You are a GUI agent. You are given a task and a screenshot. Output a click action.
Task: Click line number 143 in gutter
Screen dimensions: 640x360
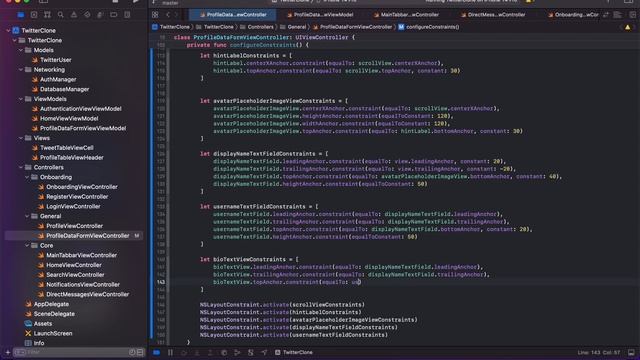pyautogui.click(x=161, y=282)
